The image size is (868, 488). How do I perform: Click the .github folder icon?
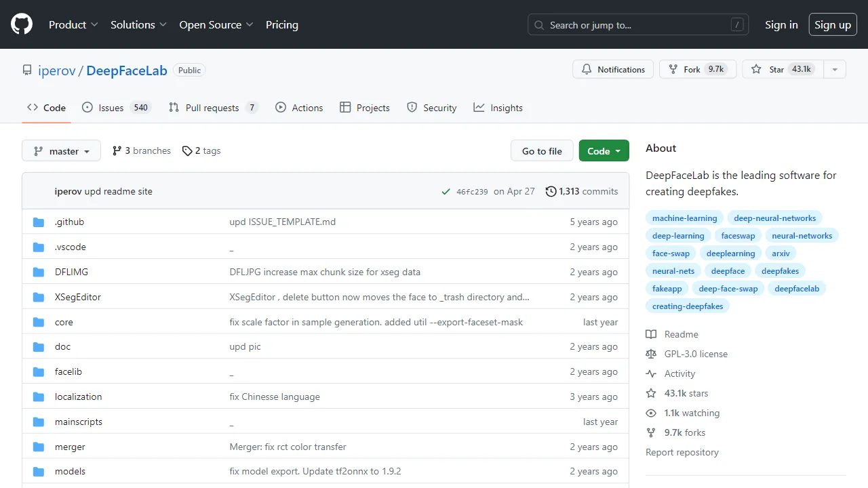[39, 222]
